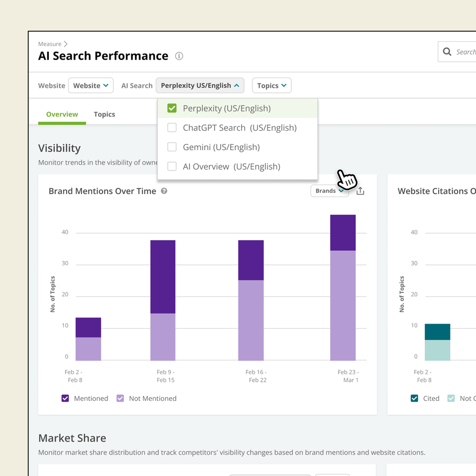The height and width of the screenshot is (476, 476).
Task: Toggle the Not Mentioned checkbox
Action: click(120, 398)
